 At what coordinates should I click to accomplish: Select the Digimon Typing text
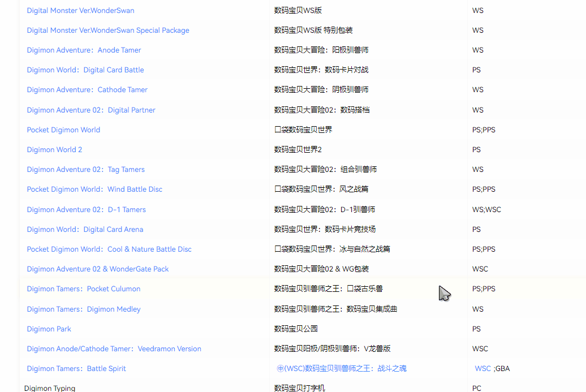50,388
